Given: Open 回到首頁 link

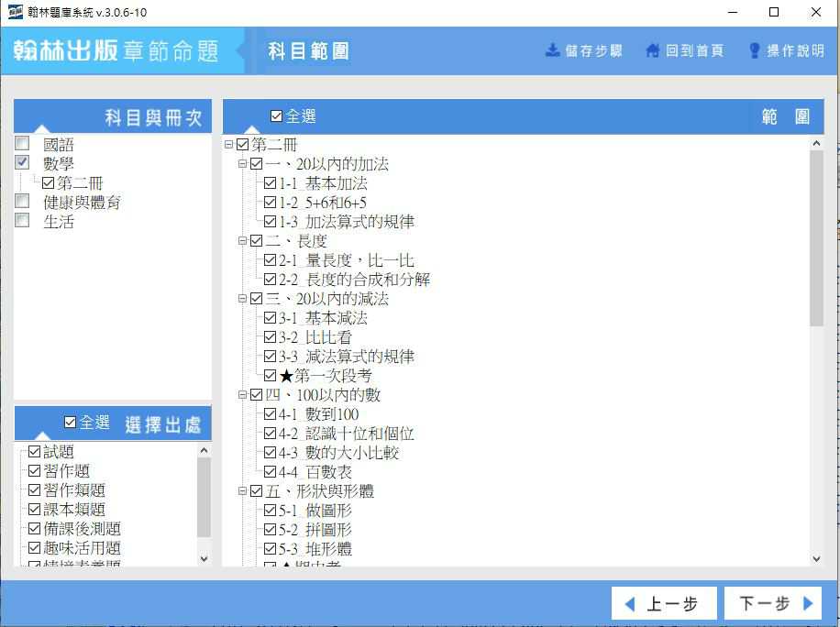Looking at the screenshot, I should [x=694, y=50].
